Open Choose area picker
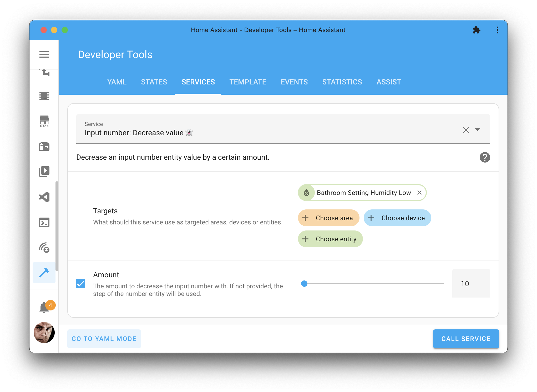The width and height of the screenshot is (537, 392). point(328,218)
